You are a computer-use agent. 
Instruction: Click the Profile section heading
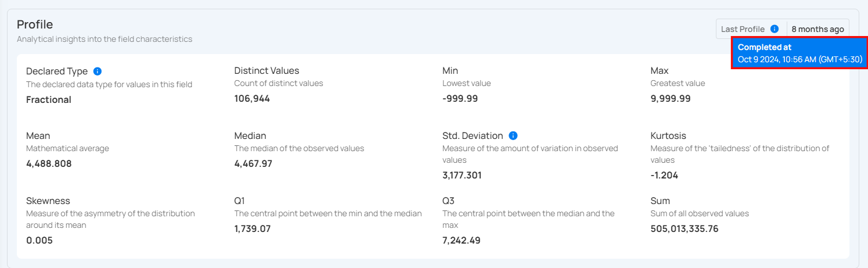coord(35,24)
